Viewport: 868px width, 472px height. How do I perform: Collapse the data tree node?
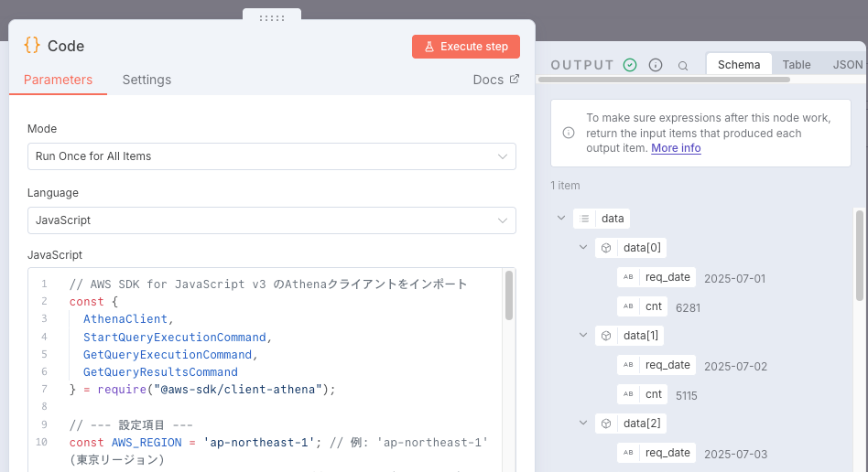pyautogui.click(x=560, y=218)
